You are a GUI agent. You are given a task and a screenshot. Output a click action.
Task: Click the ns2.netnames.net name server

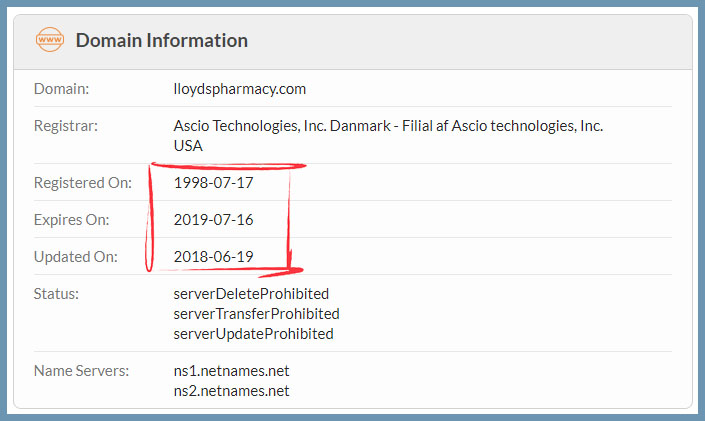[x=231, y=391]
